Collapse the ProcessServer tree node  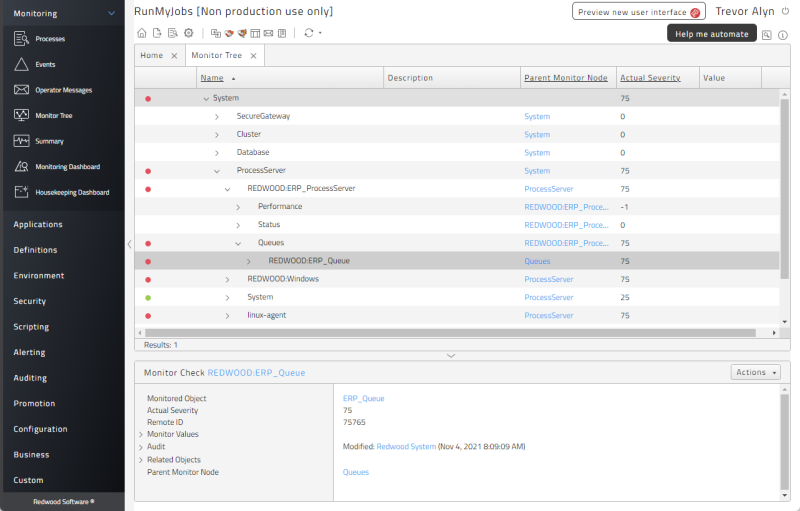click(x=217, y=171)
